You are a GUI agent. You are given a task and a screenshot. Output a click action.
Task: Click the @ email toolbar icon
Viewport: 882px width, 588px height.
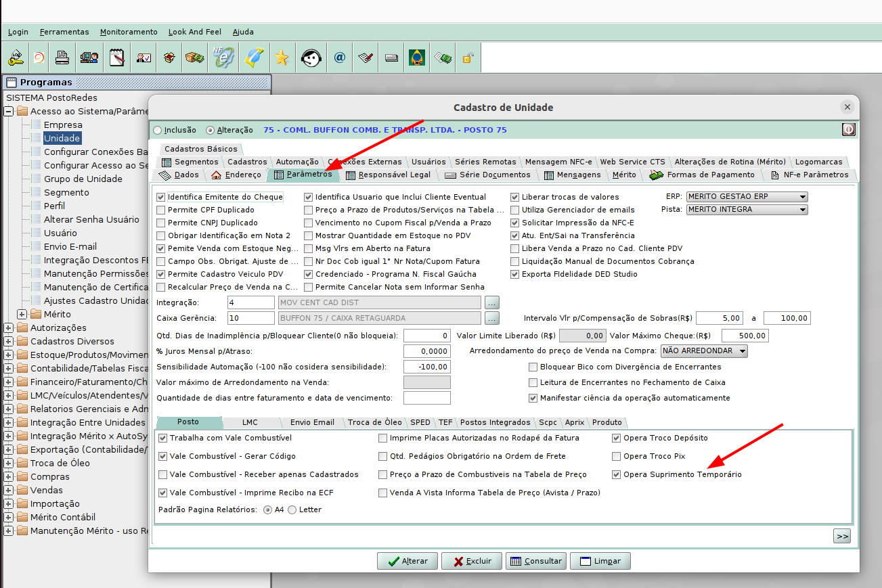click(340, 58)
